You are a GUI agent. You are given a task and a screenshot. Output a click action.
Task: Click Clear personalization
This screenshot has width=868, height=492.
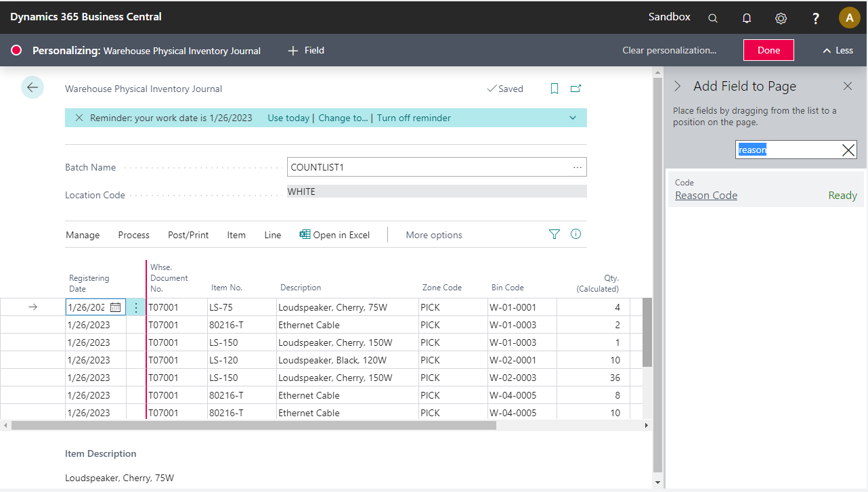click(669, 50)
